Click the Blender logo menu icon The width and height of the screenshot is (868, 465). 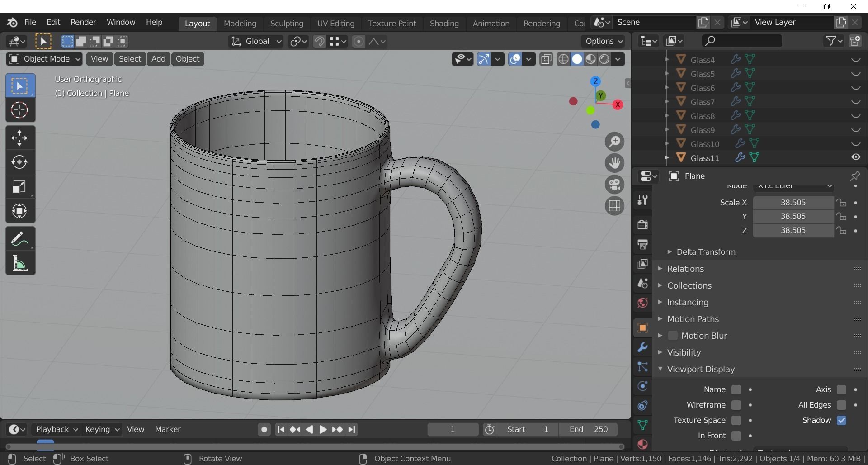(12, 22)
